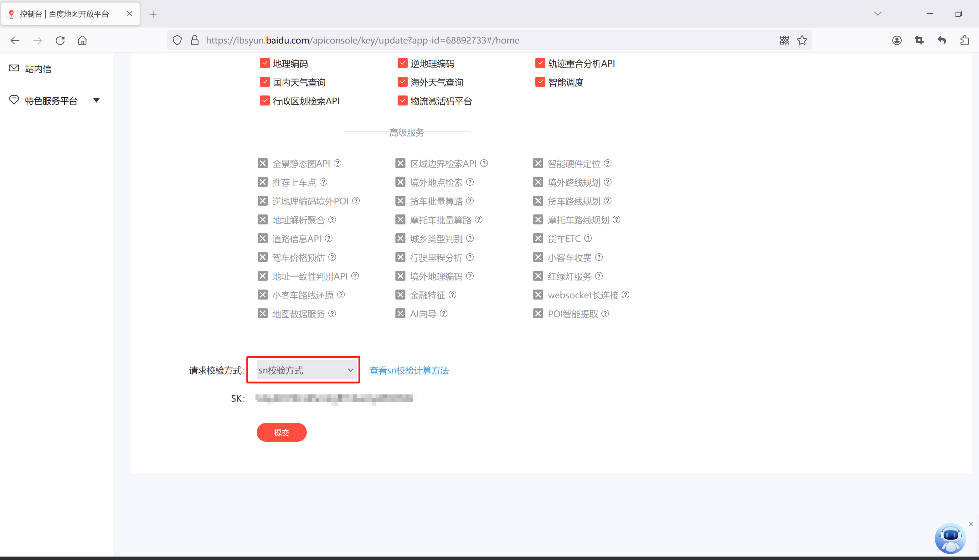The image size is (979, 560).
Task: Click the QR code icon in address bar
Action: [784, 40]
